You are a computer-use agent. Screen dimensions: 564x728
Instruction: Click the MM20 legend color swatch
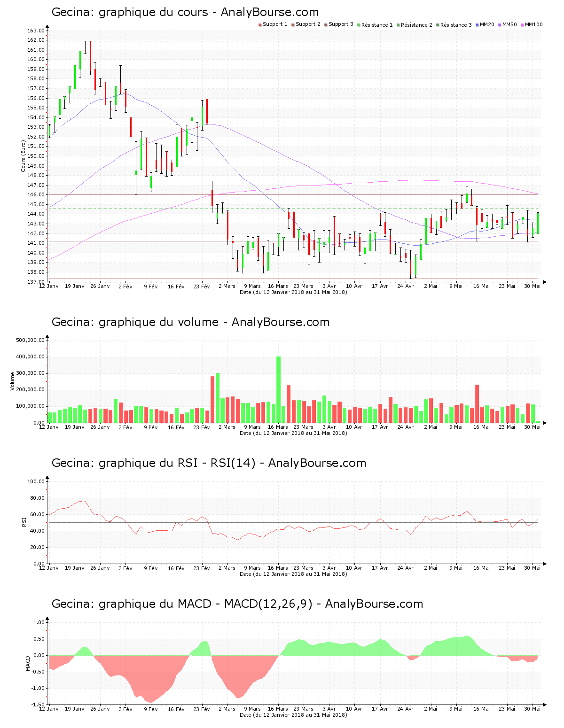pyautogui.click(x=477, y=25)
